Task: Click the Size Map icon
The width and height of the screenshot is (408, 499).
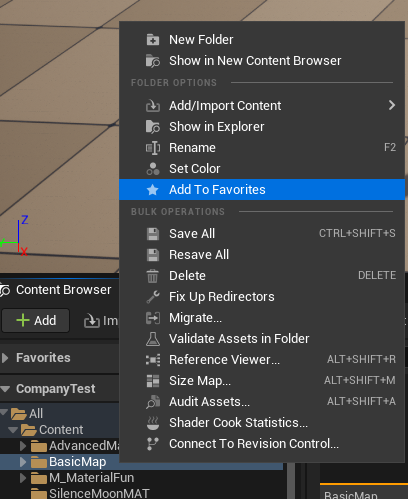Action: pos(153,381)
